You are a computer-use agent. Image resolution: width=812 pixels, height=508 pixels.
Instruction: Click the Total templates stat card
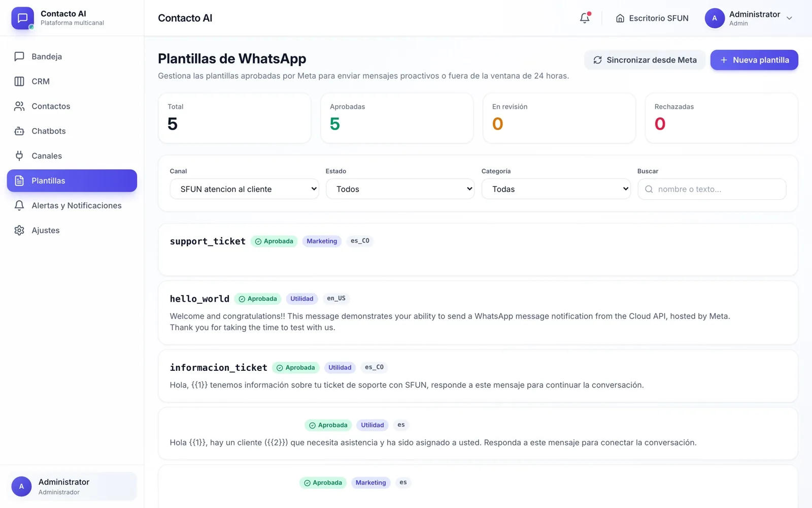pyautogui.click(x=234, y=118)
